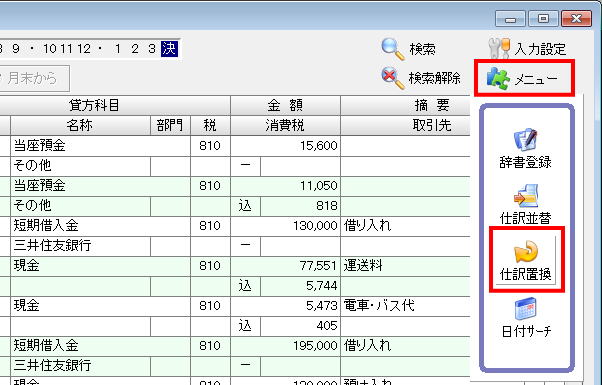The height and width of the screenshot is (385, 602).
Task: Click the 部門 column header
Action: (x=170, y=125)
